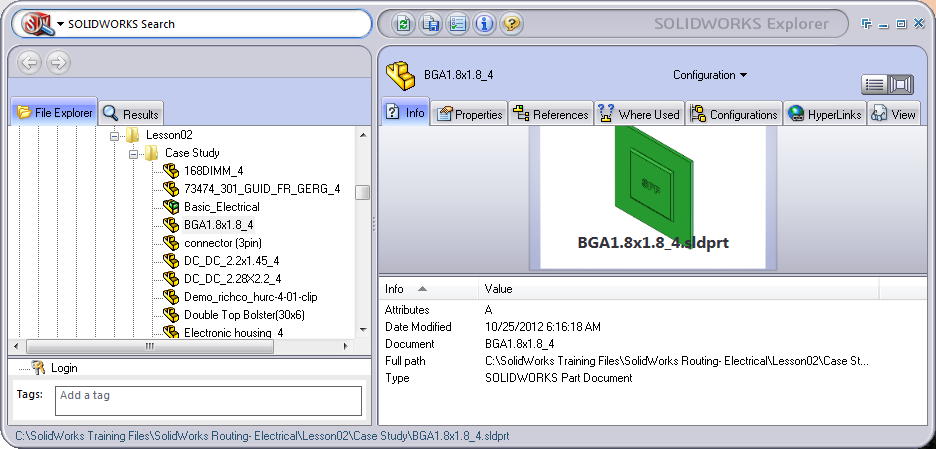Screen dimensions: 936x449
Task: Click the Full path value cell
Action: [677, 361]
